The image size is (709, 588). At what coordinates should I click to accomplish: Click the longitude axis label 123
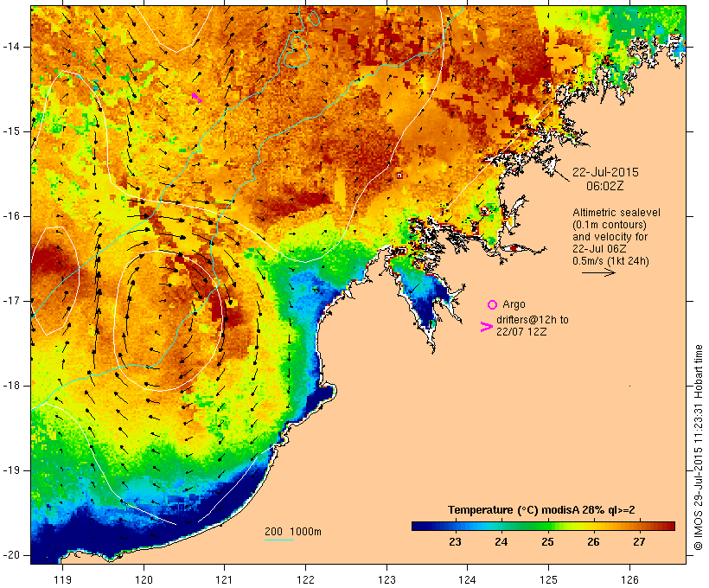point(386,579)
